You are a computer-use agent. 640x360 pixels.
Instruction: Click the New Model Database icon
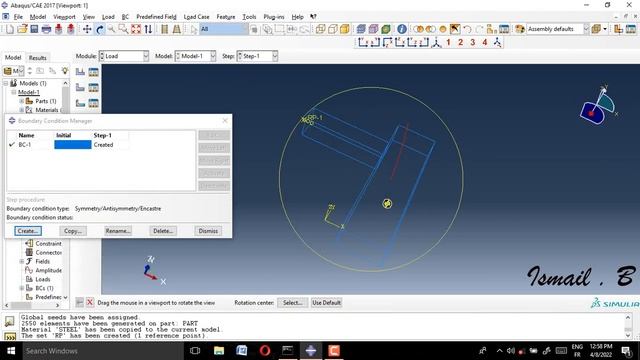[10, 29]
